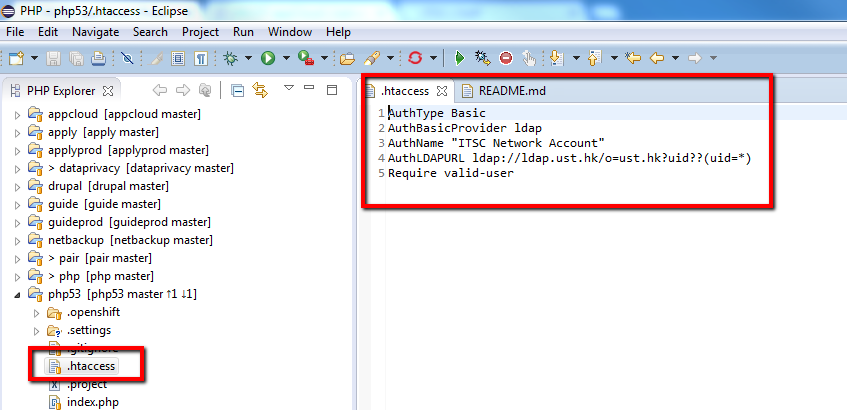Viewport: 847px width, 410px height.
Task: Click the Print icon in toolbar
Action: click(x=98, y=58)
